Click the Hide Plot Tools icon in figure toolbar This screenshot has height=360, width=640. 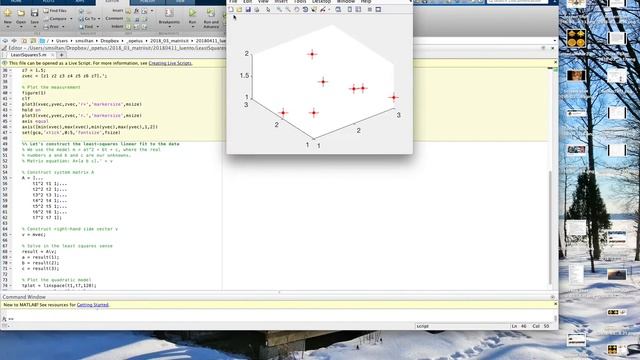[369, 9]
